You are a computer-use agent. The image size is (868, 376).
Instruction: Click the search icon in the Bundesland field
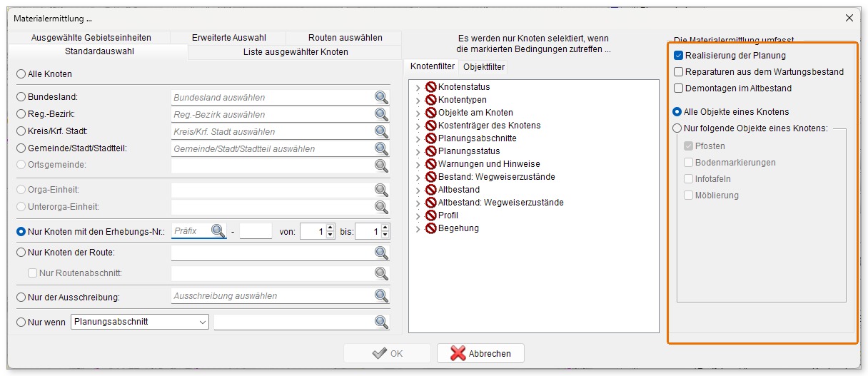382,98
